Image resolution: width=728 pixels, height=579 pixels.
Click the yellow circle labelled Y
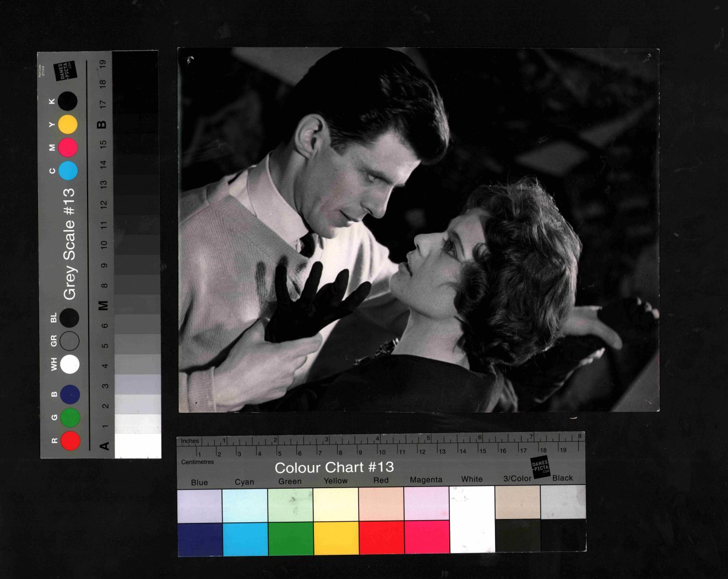(68, 124)
